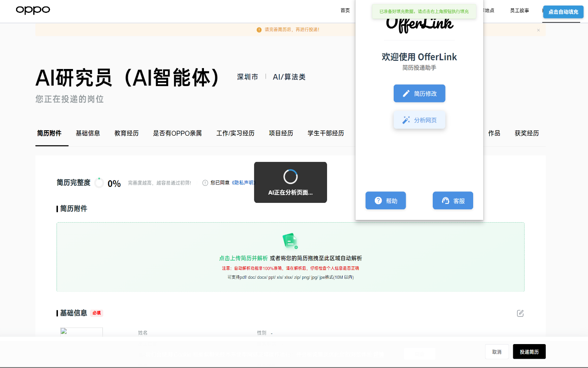Click the green resume upload icon
Image resolution: width=588 pixels, height=368 pixels.
pos(290,241)
